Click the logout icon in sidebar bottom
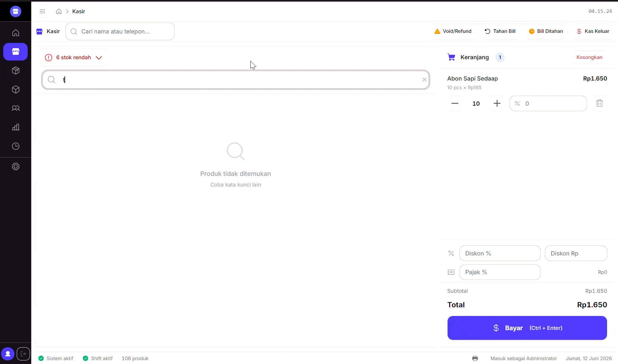Viewport: 618px width, 364px height. (23, 354)
